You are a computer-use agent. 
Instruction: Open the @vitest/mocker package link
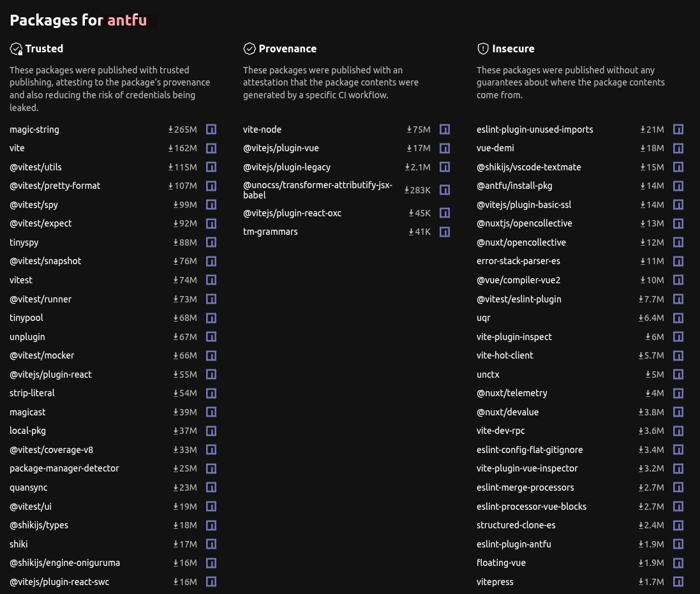click(x=42, y=355)
